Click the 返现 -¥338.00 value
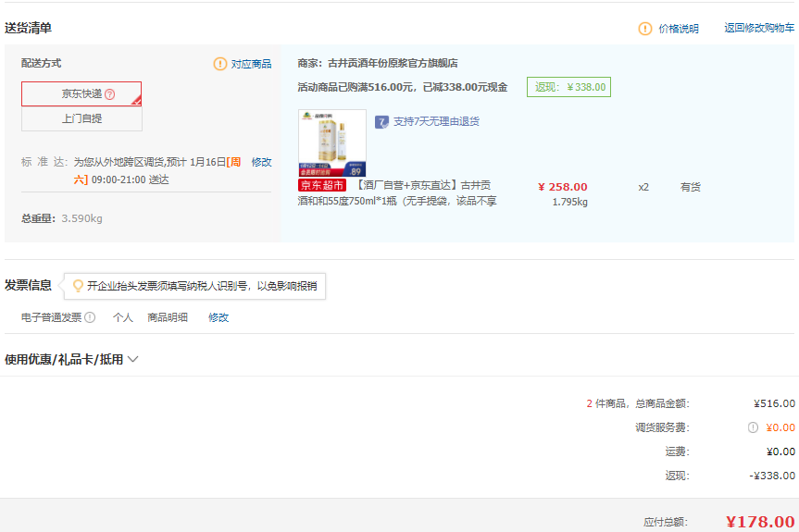This screenshot has height=532, width=799. pos(772,476)
